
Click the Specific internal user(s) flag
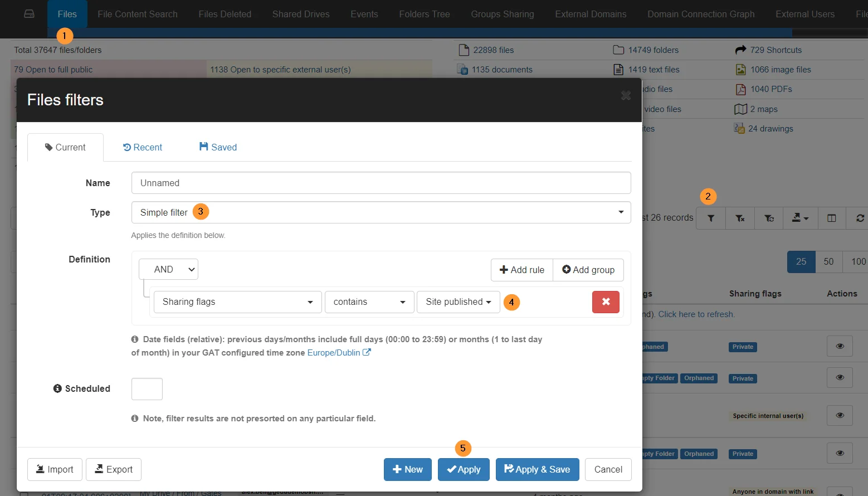(x=768, y=416)
